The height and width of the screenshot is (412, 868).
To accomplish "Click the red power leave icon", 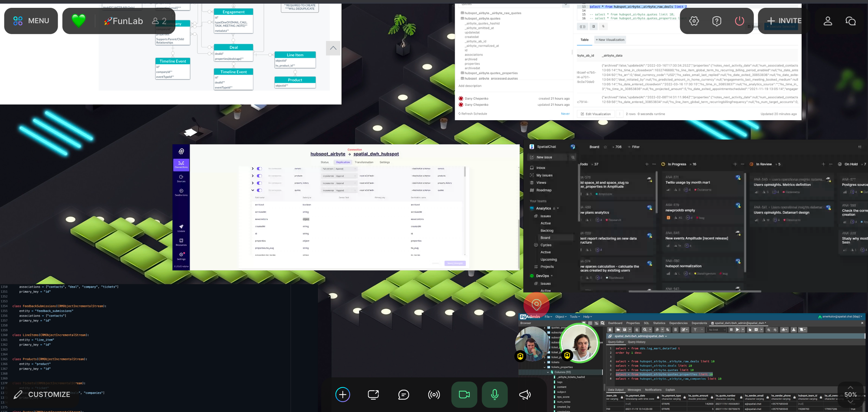I will pyautogui.click(x=740, y=21).
